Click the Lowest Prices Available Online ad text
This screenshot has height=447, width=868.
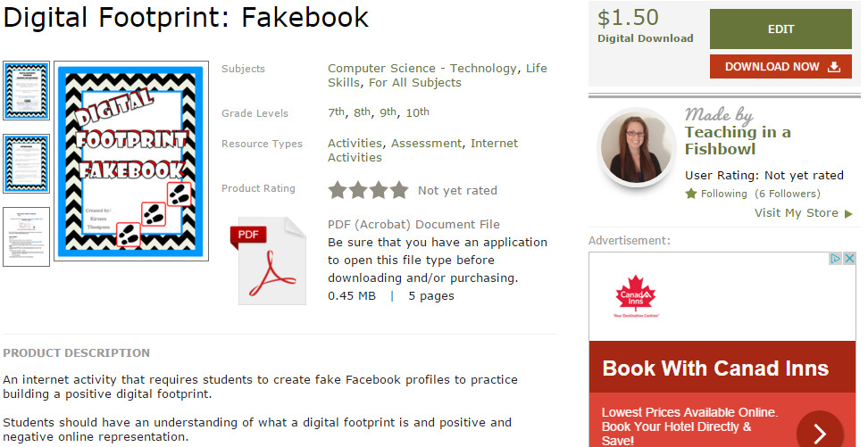tap(689, 426)
